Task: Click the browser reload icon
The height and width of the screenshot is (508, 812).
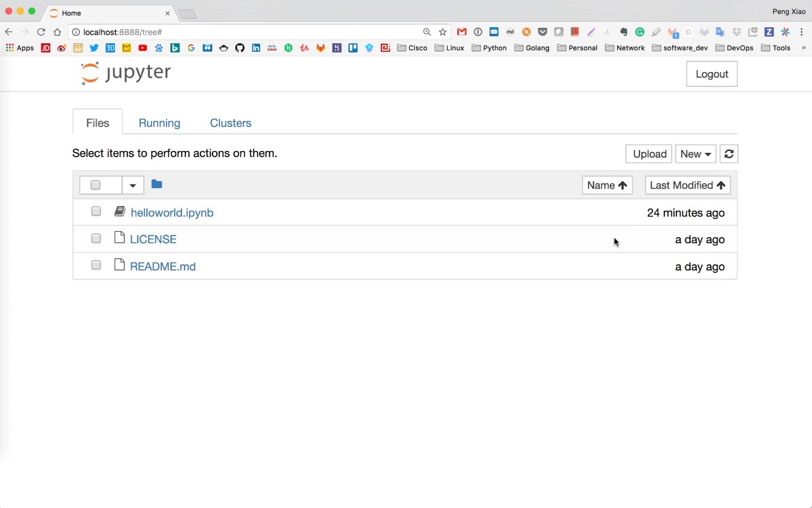Action: pyautogui.click(x=41, y=32)
